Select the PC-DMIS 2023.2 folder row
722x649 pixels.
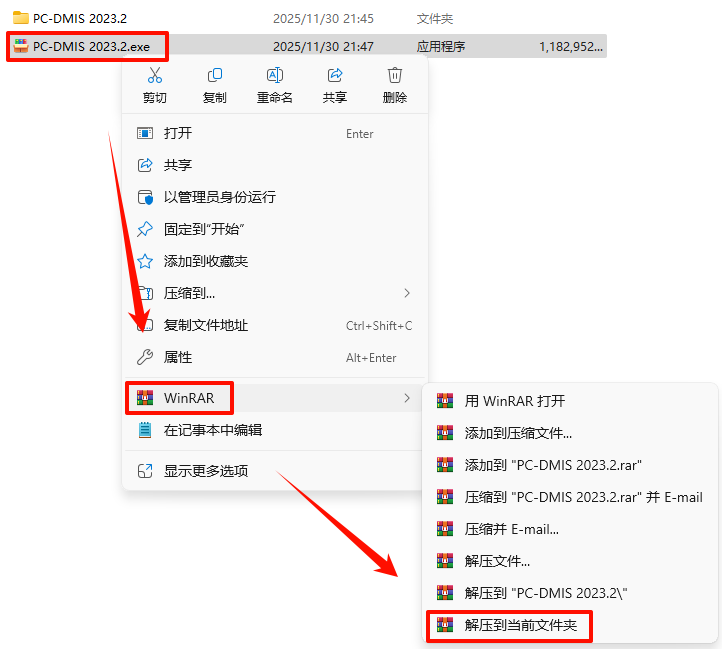pos(307,18)
